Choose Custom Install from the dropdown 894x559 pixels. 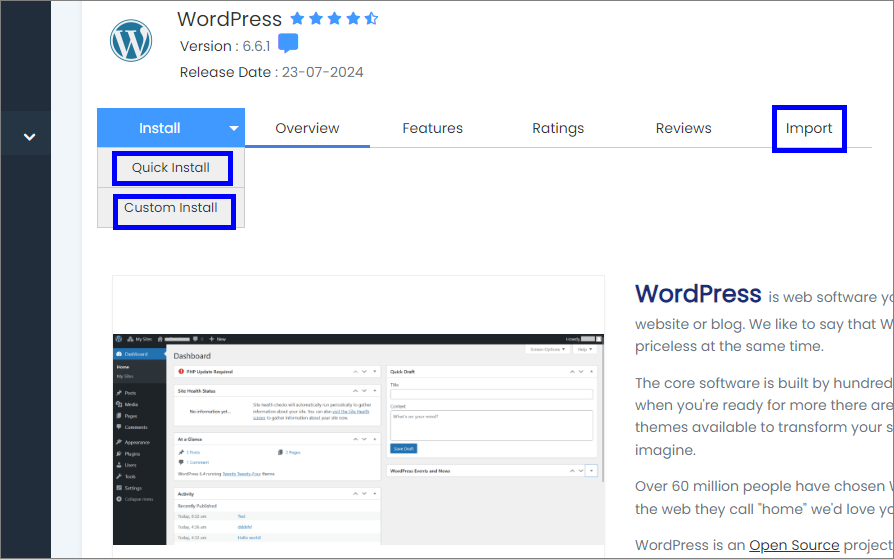click(x=171, y=208)
